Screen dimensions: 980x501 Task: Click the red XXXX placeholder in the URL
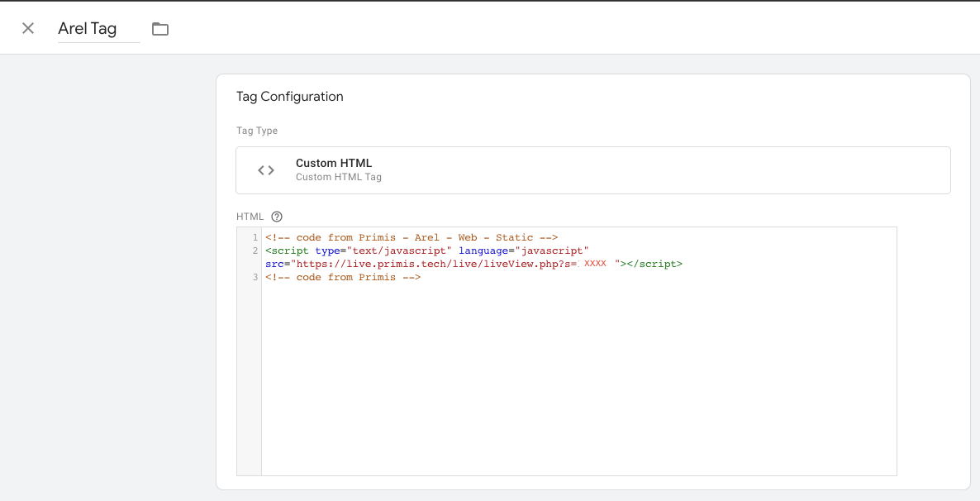click(595, 264)
